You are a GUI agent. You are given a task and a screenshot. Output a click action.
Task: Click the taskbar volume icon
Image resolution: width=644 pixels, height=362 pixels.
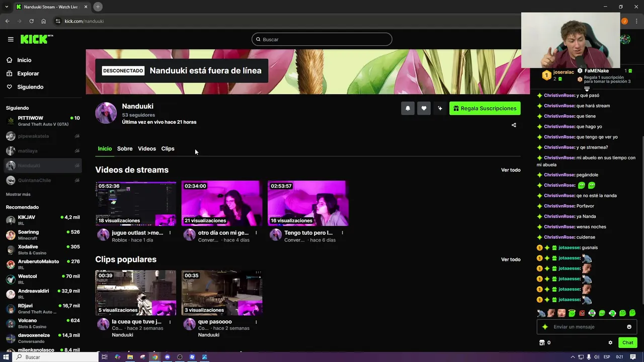[x=596, y=357]
